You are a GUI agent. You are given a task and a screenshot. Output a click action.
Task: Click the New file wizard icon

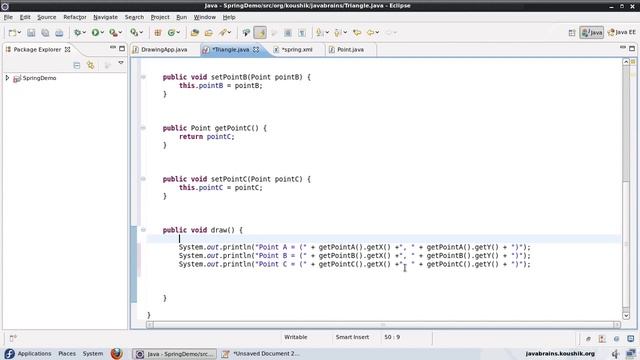(x=12, y=33)
